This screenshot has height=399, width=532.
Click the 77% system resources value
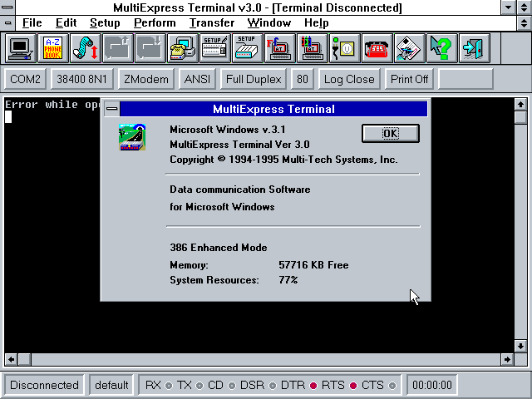pos(288,280)
